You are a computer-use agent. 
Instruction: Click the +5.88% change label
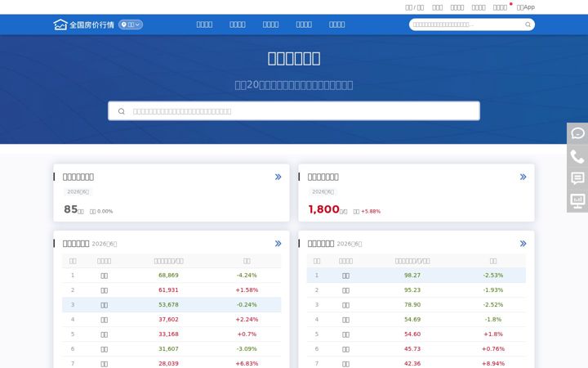pos(371,212)
